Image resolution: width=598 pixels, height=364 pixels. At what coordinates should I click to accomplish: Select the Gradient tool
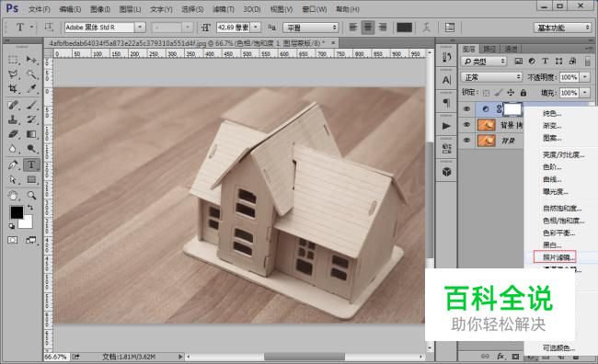[x=31, y=134]
